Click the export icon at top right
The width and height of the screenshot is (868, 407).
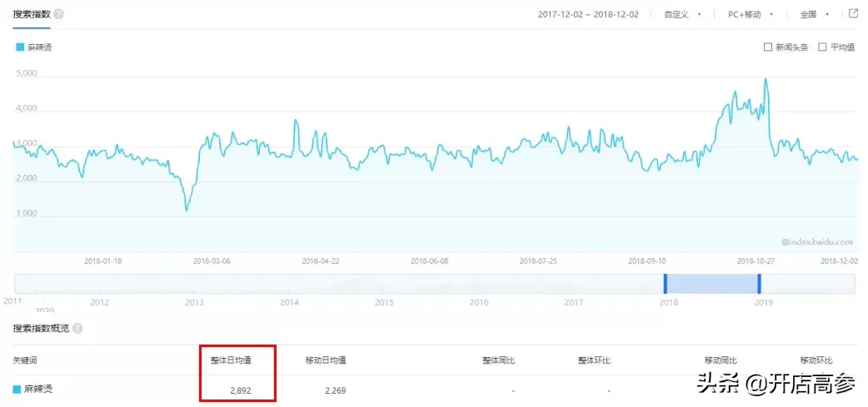[x=853, y=14]
